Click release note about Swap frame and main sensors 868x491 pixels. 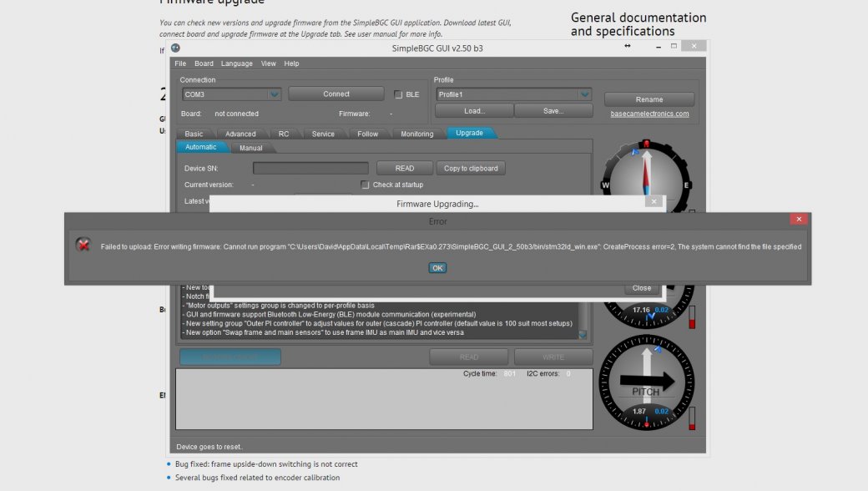tap(325, 332)
